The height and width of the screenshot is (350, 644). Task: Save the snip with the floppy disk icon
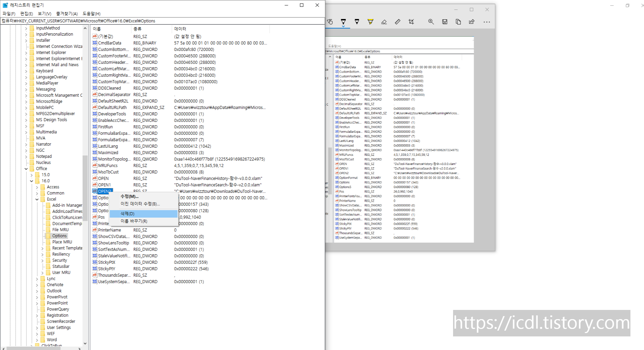[x=445, y=22]
